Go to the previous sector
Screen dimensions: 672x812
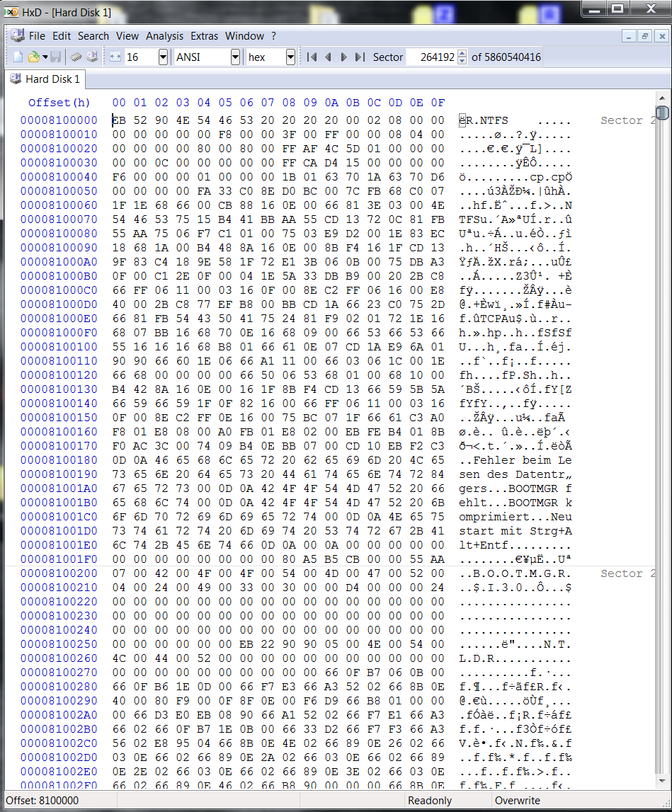[328, 57]
